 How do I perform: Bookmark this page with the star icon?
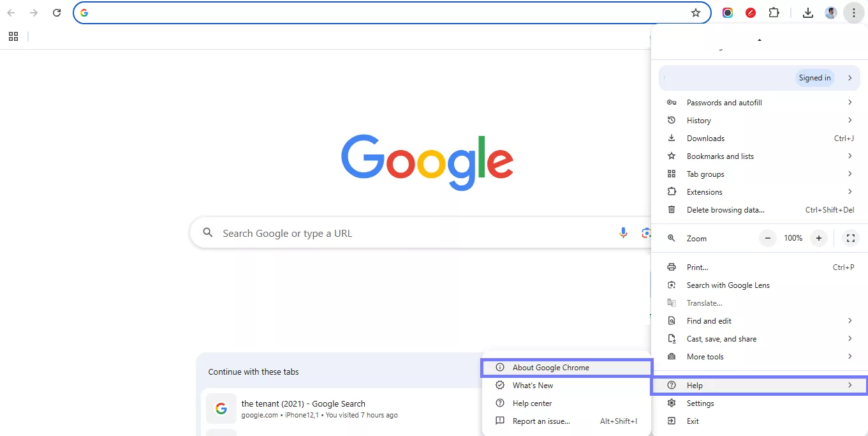(696, 12)
